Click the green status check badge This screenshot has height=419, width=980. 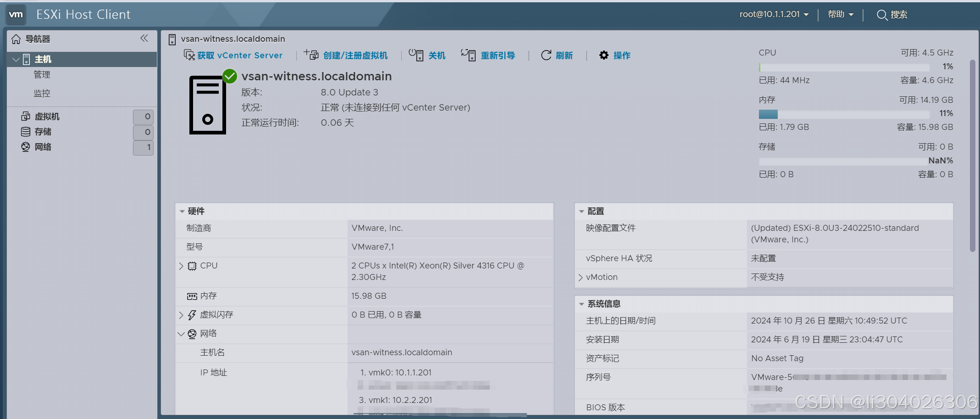[229, 76]
